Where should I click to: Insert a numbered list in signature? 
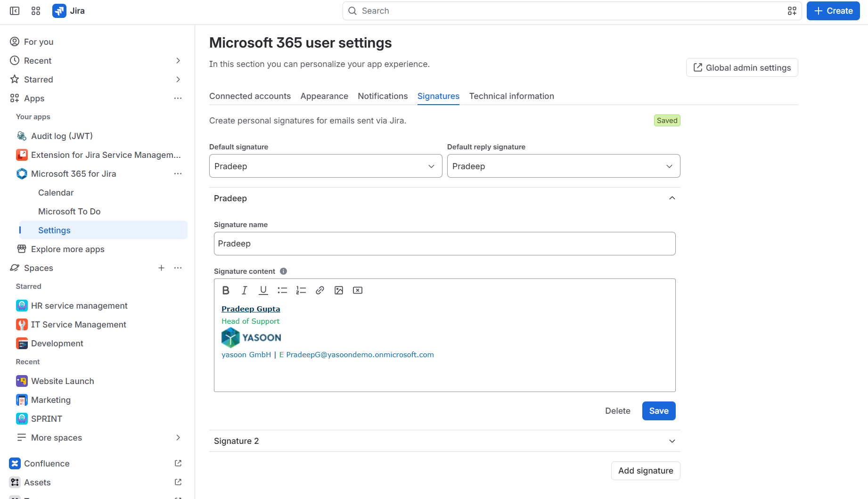tap(301, 290)
